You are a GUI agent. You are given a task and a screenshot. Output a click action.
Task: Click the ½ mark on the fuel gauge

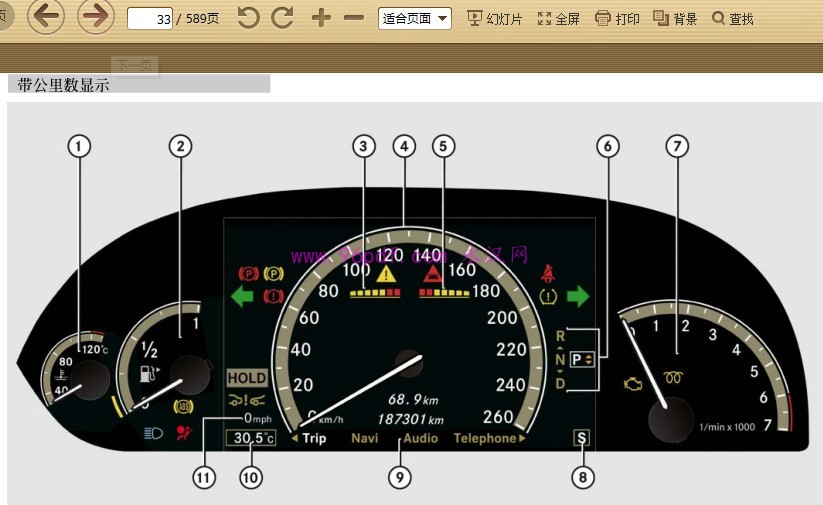[x=149, y=349]
